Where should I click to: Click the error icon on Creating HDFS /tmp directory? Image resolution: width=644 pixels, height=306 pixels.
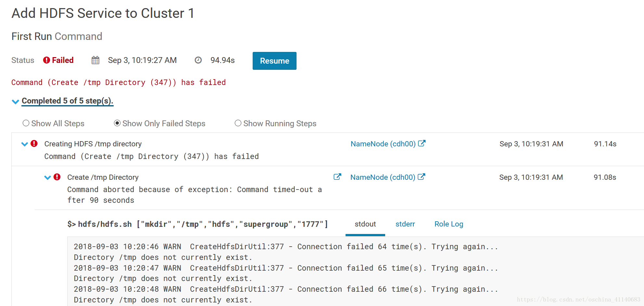point(34,143)
